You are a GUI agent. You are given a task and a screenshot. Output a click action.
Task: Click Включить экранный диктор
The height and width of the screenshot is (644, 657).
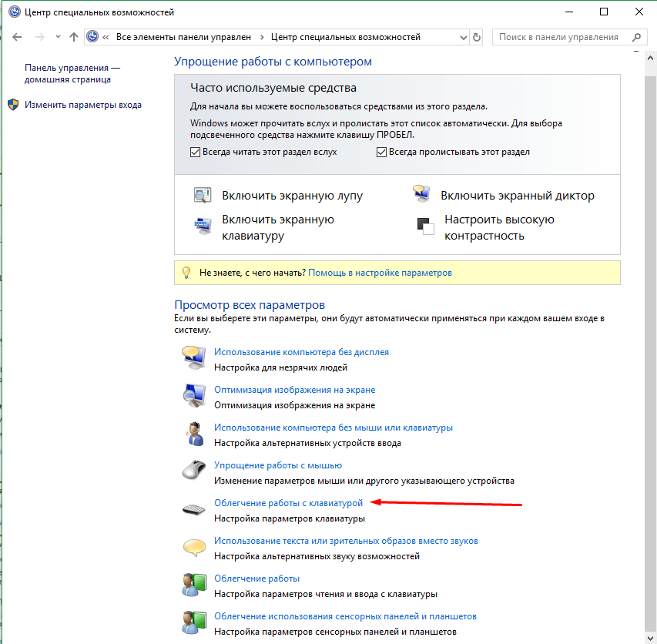pos(517,196)
